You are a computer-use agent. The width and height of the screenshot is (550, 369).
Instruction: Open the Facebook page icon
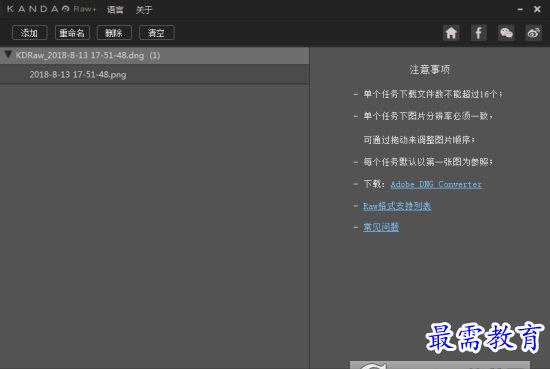click(x=478, y=33)
